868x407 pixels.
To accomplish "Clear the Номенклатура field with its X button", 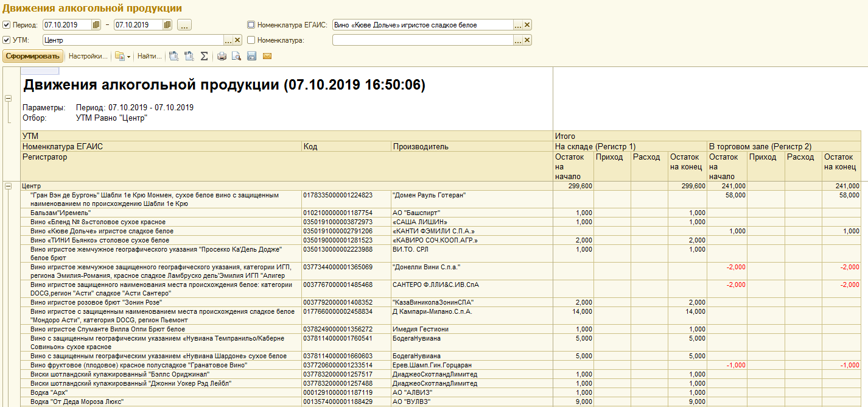I will click(x=527, y=40).
